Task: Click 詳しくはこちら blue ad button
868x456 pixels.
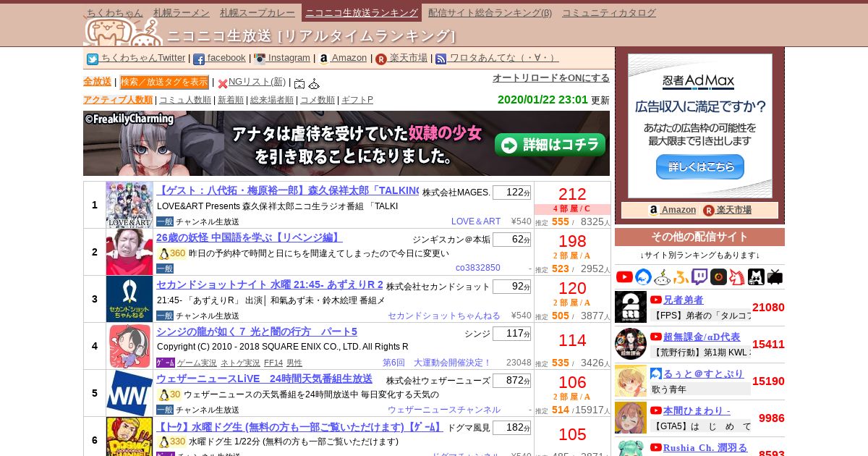Action: point(700,166)
